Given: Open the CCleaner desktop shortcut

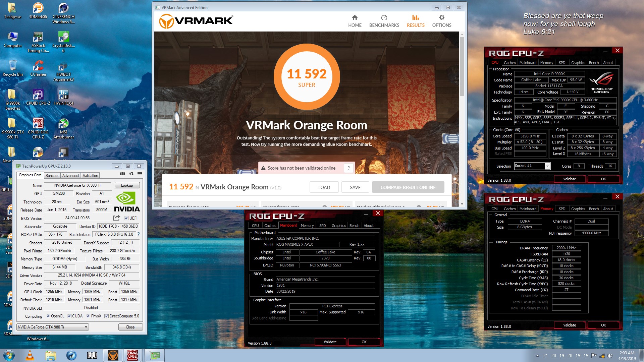Looking at the screenshot, I should [38, 69].
